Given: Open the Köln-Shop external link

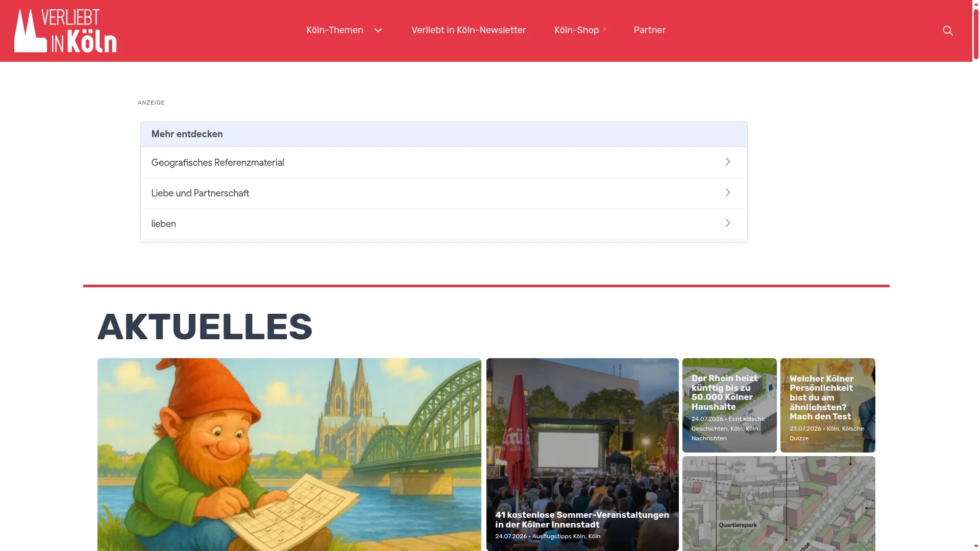Looking at the screenshot, I should (580, 30).
